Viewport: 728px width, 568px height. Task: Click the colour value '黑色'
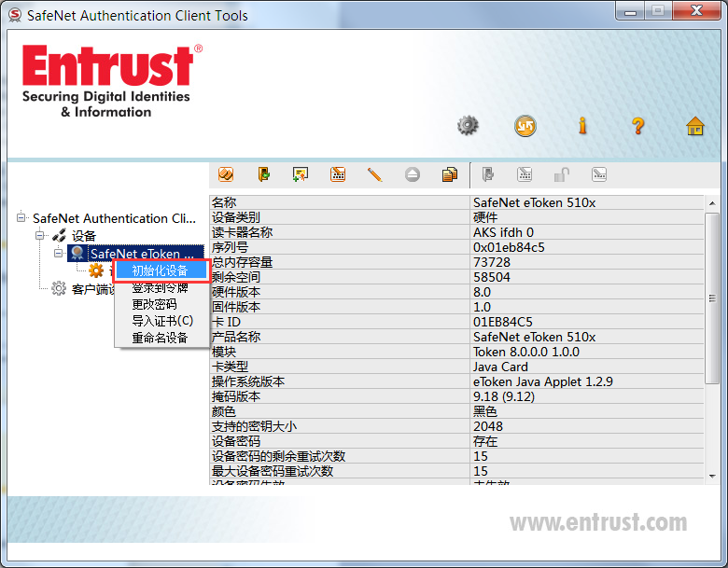pyautogui.click(x=485, y=411)
